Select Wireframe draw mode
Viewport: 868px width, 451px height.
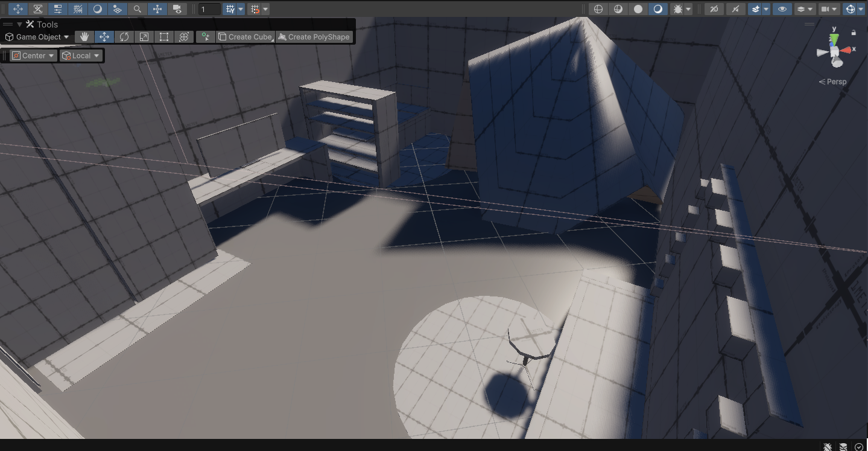tap(598, 9)
